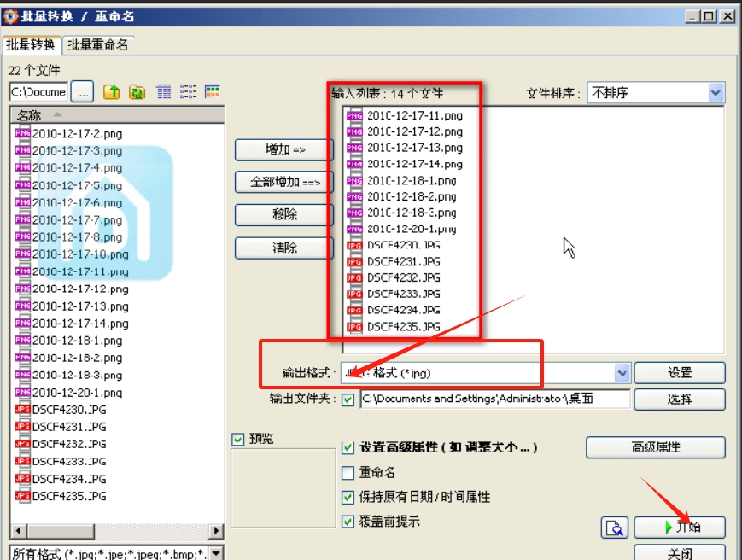This screenshot has height=560, width=742.
Task: Toggle 保持原有日期/时间属性 checkbox
Action: coord(348,497)
